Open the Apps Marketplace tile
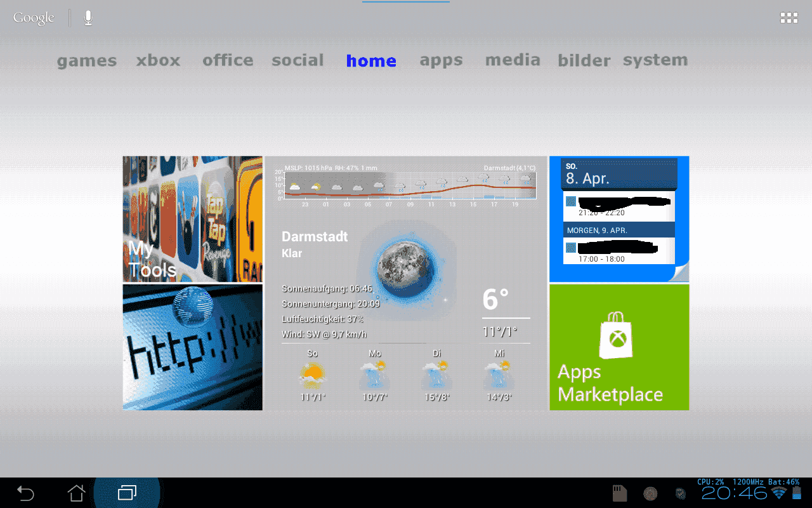 [619, 347]
